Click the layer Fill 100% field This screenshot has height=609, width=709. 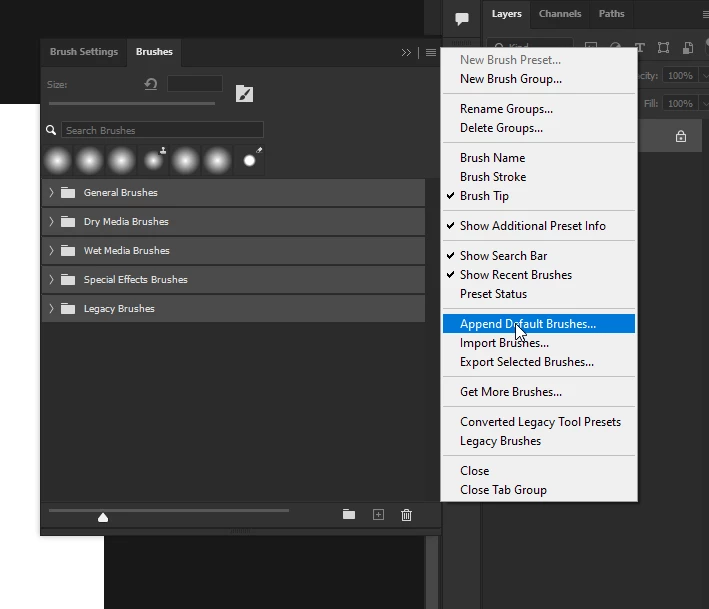point(680,104)
